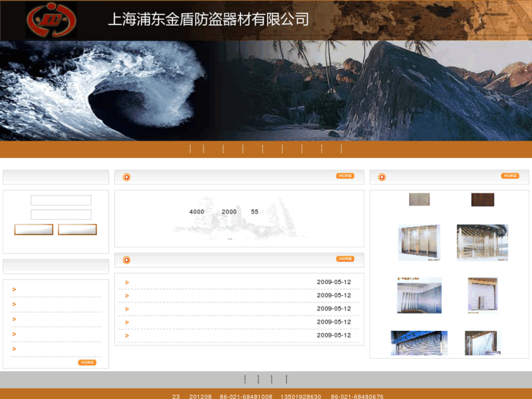Click the fax number 86-021-68480676 in the footer

pyautogui.click(x=357, y=396)
